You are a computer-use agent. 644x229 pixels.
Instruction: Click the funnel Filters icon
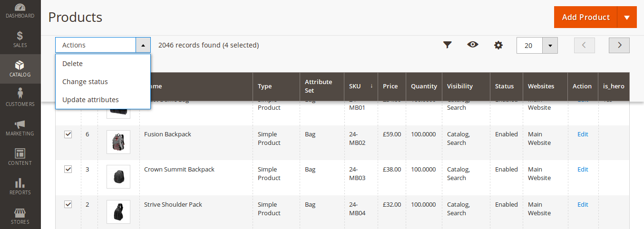pos(447,45)
